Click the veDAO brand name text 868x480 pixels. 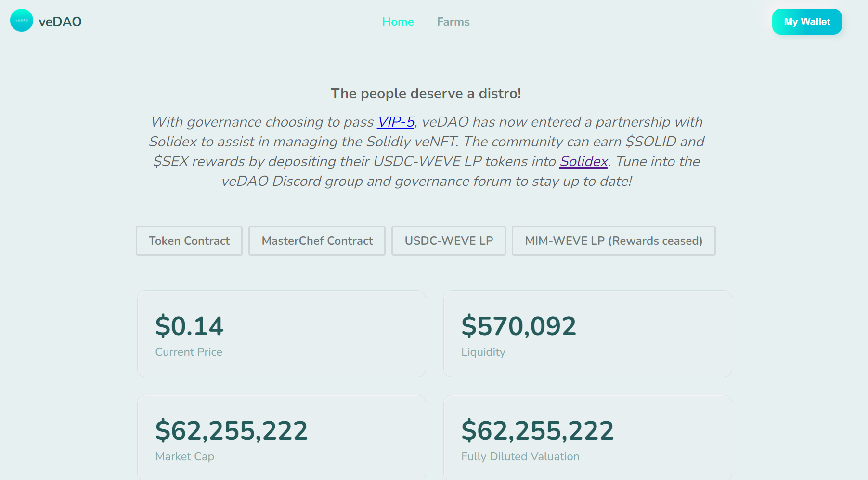(x=60, y=22)
